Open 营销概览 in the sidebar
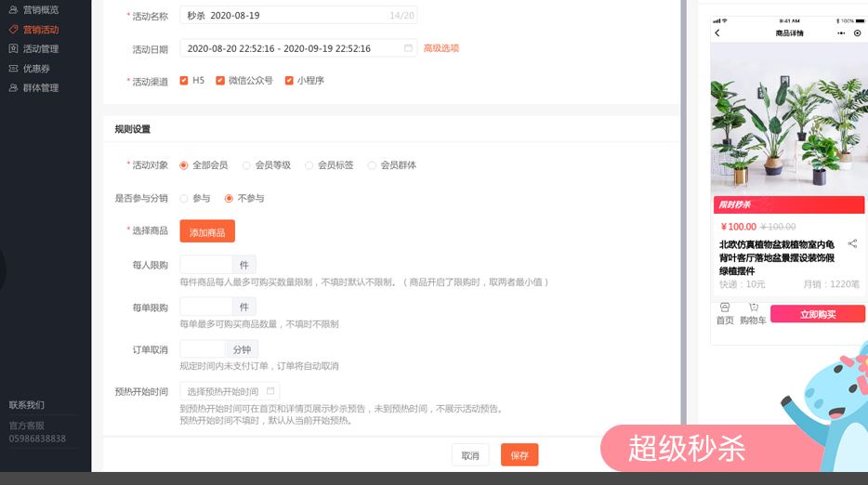The width and height of the screenshot is (868, 485). 40,9
